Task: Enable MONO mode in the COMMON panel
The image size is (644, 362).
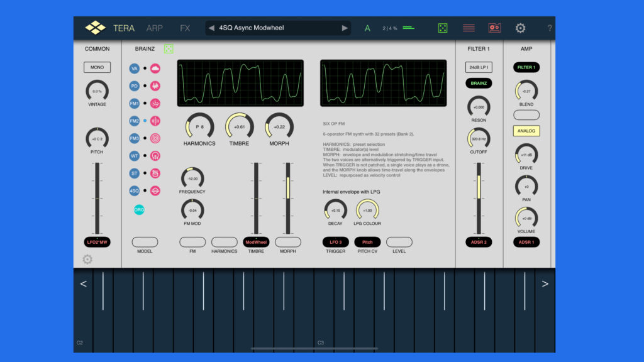Action: pos(97,67)
